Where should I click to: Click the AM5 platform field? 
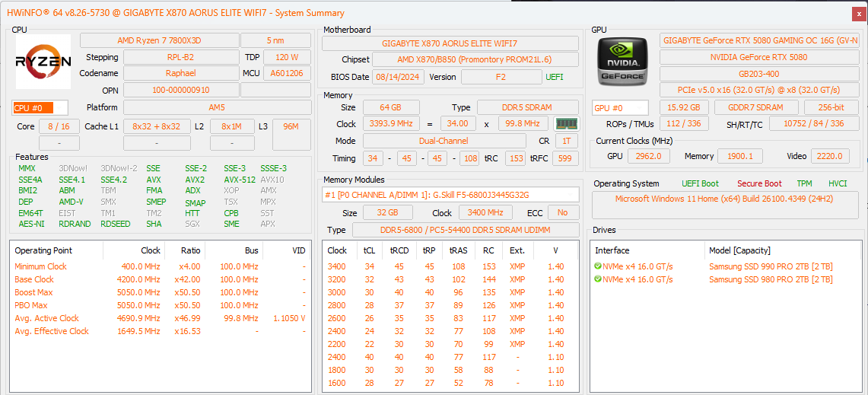coord(217,107)
